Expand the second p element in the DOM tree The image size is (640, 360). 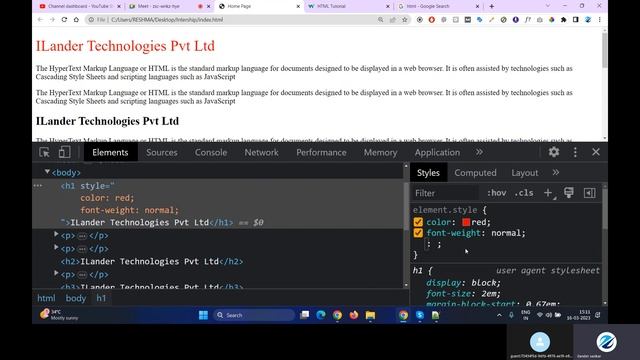(56, 247)
